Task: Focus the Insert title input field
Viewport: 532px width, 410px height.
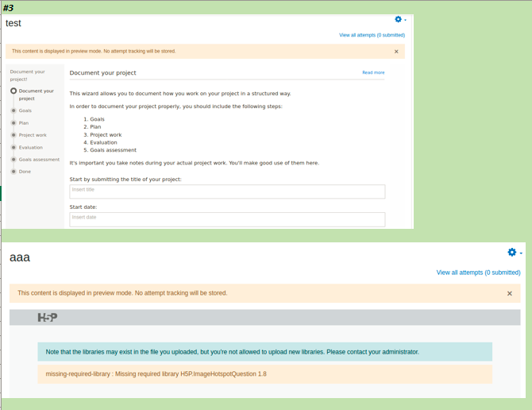Action: tap(227, 191)
